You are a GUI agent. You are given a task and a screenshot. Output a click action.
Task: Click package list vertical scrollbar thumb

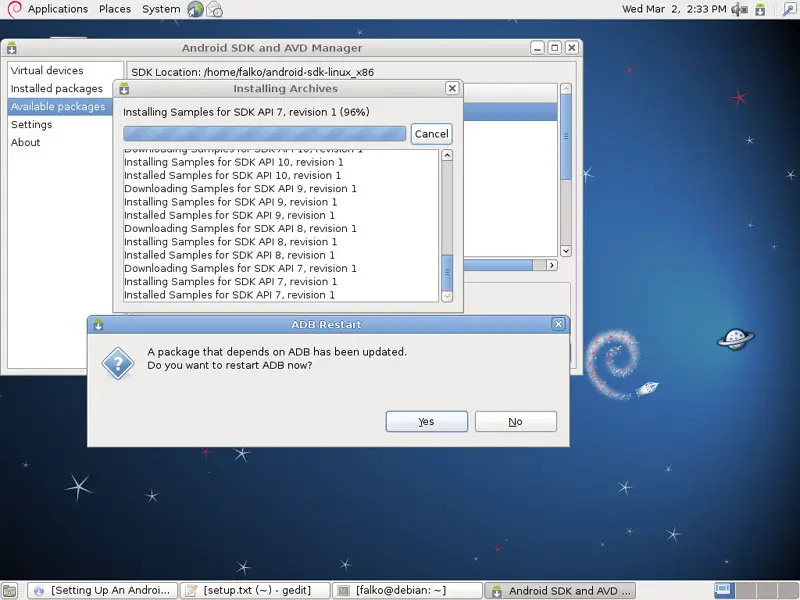pos(565,137)
